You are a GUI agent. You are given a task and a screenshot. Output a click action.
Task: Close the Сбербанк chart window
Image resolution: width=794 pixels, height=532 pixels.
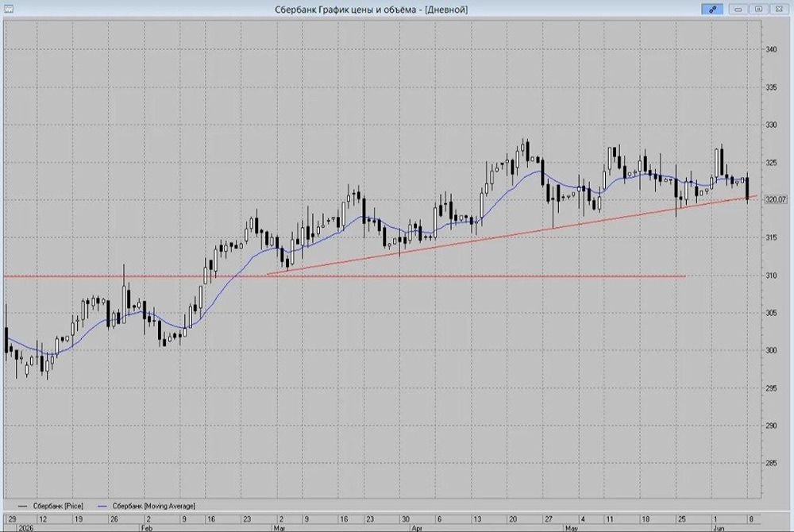(x=778, y=9)
